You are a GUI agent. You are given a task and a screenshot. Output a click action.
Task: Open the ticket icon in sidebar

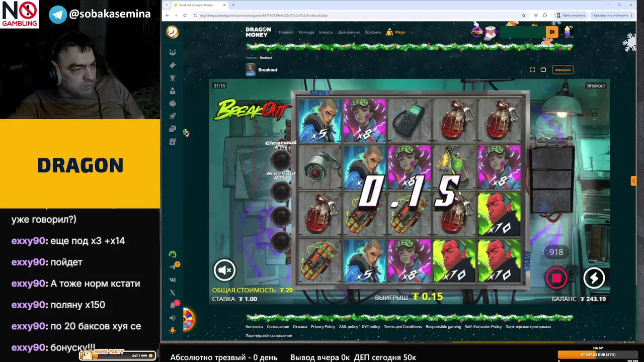pyautogui.click(x=173, y=65)
